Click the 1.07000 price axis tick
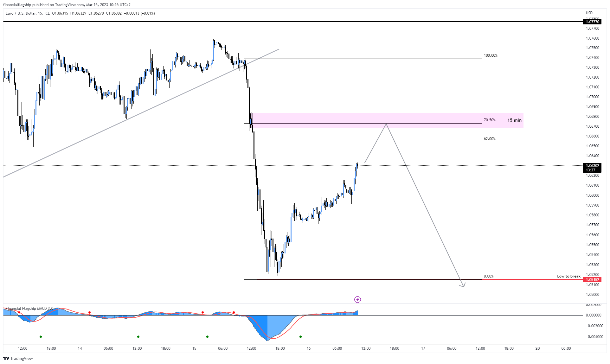Image resolution: width=610 pixels, height=364 pixels. point(593,97)
